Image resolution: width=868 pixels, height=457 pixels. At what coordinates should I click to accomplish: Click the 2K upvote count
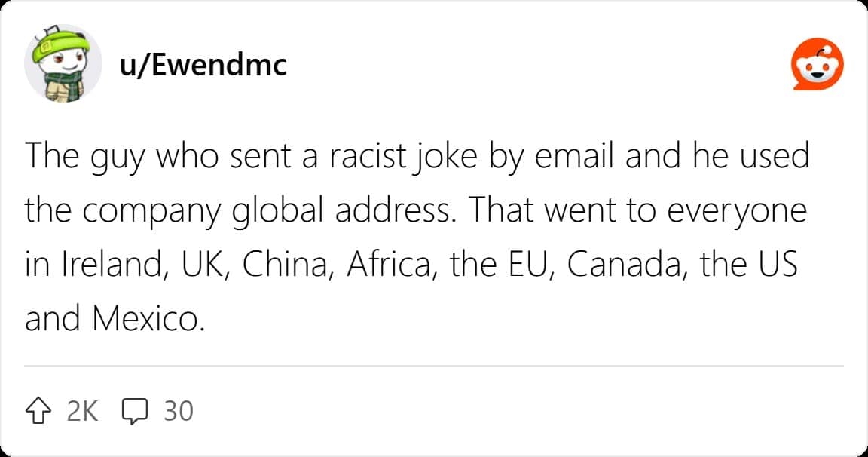click(83, 411)
